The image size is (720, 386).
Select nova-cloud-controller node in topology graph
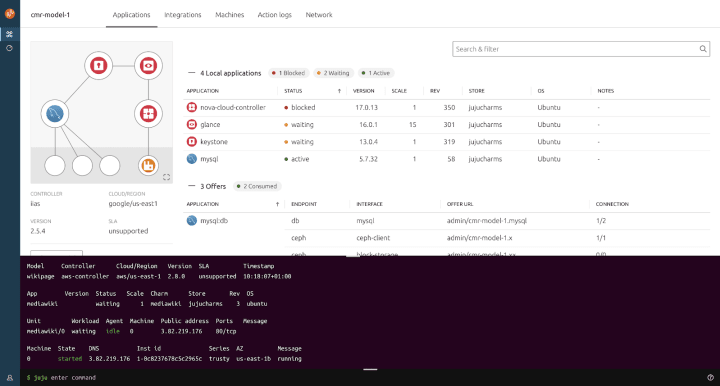[148, 113]
